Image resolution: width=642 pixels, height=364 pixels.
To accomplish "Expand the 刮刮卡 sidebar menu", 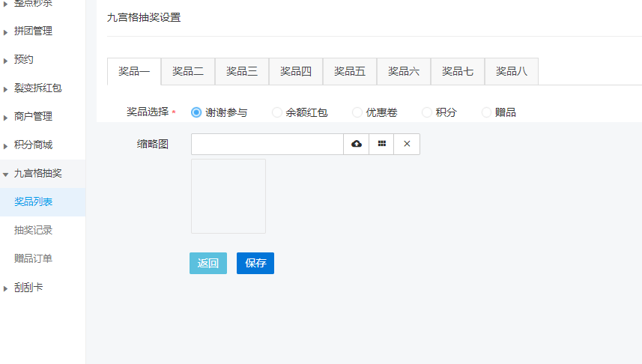I will (43, 288).
